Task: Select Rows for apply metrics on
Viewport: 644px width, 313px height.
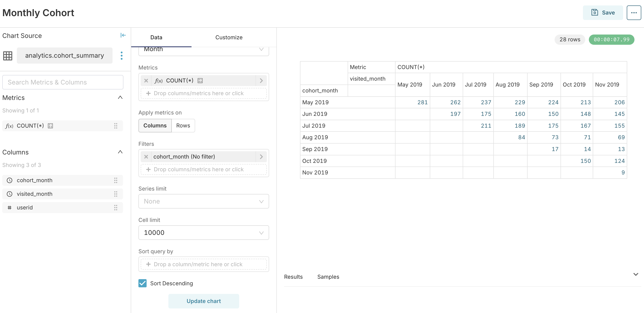Action: click(x=183, y=126)
